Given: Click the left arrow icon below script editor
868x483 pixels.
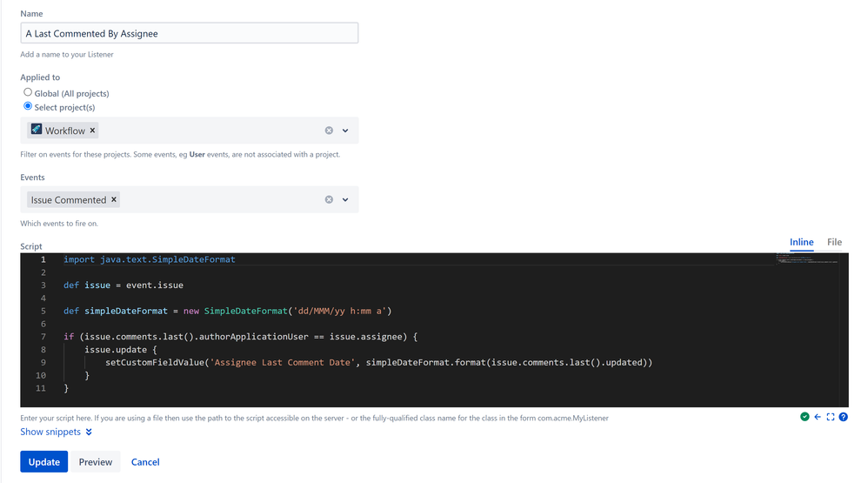Looking at the screenshot, I should (x=818, y=417).
